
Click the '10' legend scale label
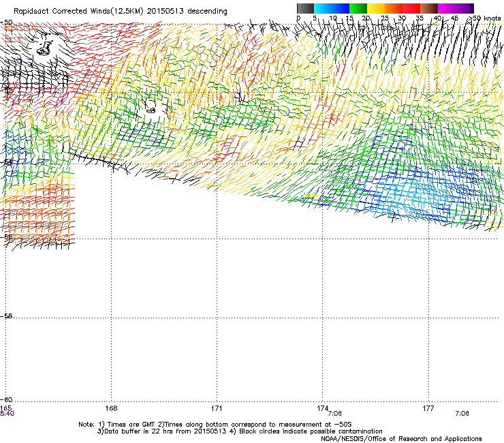click(333, 18)
